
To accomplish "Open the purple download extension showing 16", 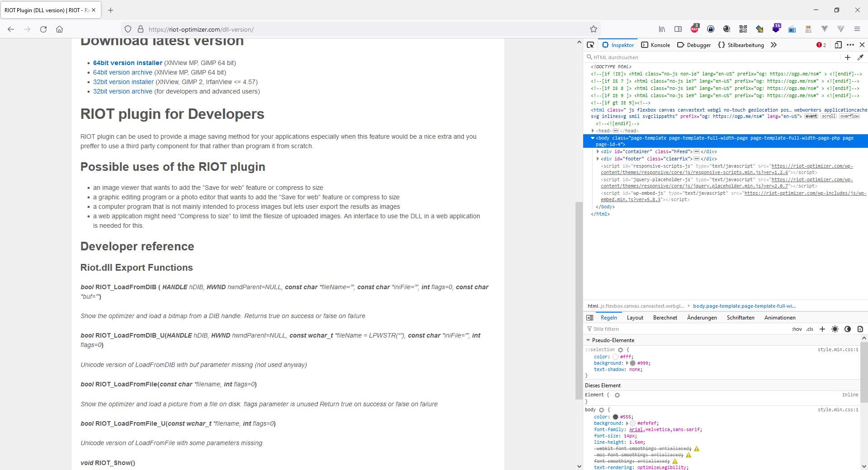I will 776,28.
